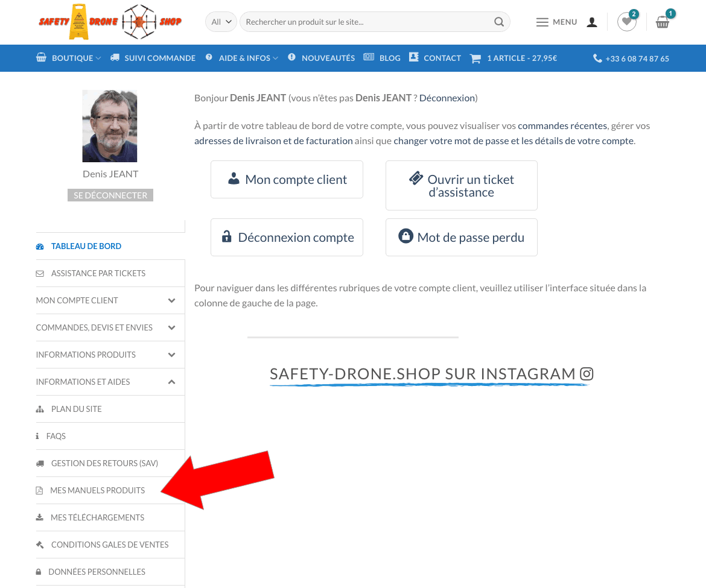Click the blue bar cart icon
The width and height of the screenshot is (706, 588).
pos(475,58)
